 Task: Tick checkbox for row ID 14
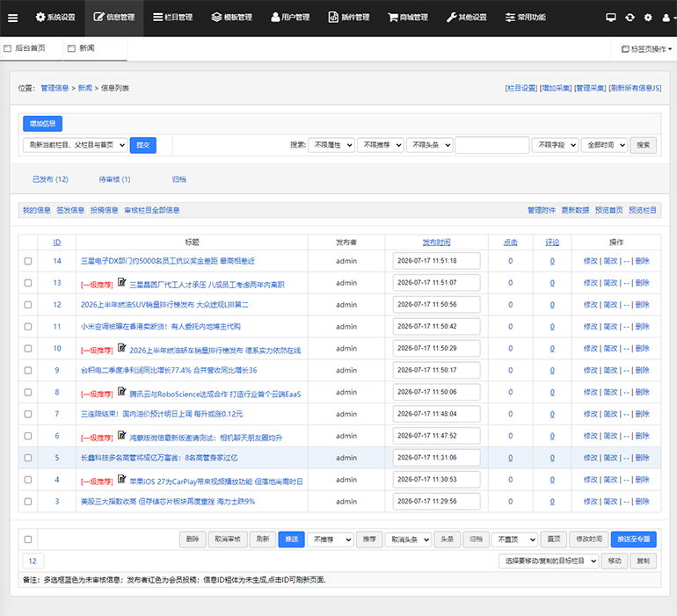[x=28, y=261]
